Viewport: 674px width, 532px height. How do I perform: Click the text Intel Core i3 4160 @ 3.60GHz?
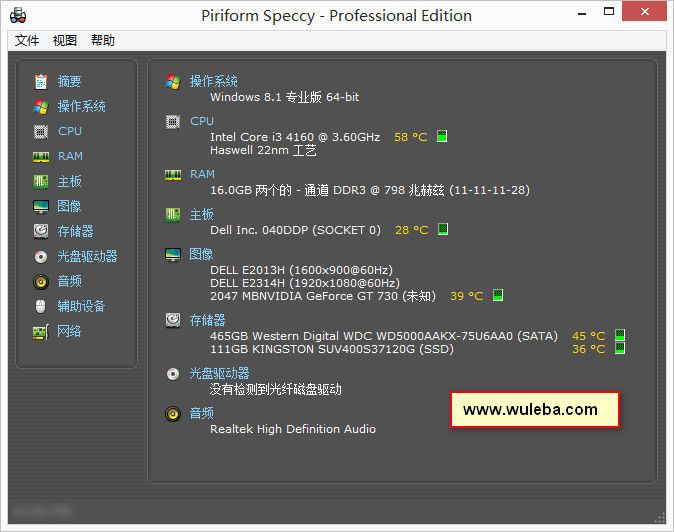coord(295,137)
